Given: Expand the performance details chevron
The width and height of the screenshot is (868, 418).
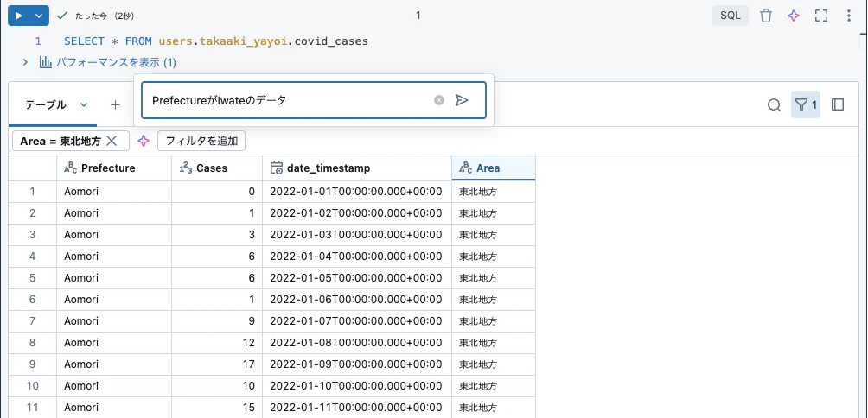Looking at the screenshot, I should [x=25, y=62].
